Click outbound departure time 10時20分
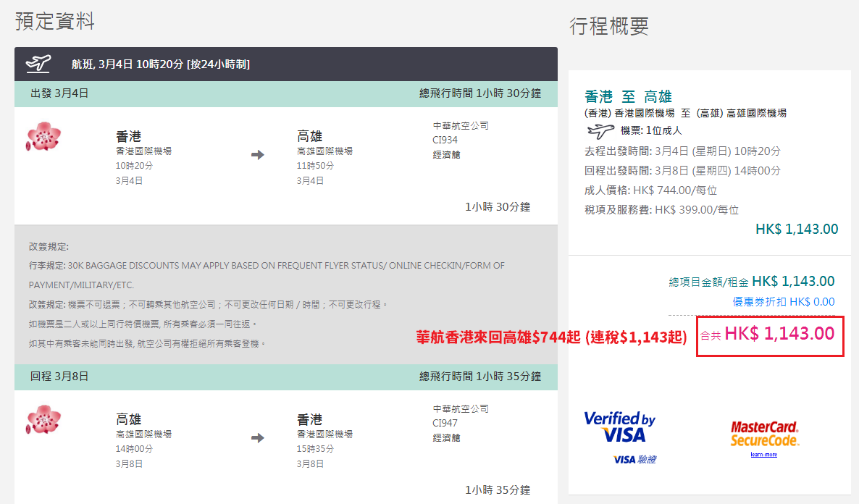Image resolution: width=859 pixels, height=504 pixels. (134, 165)
